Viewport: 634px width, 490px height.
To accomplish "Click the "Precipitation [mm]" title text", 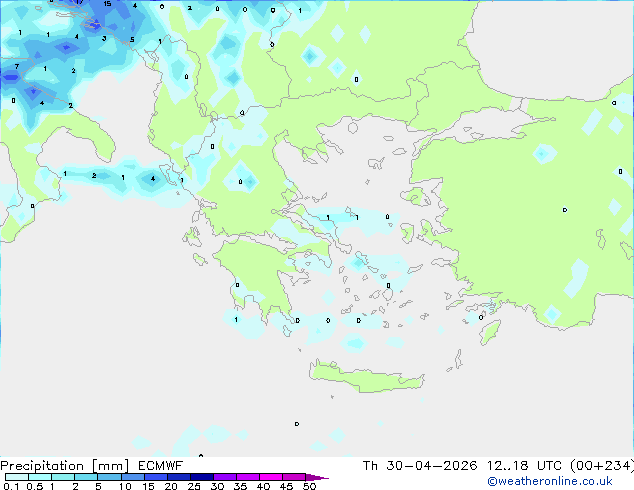I will (65, 466).
